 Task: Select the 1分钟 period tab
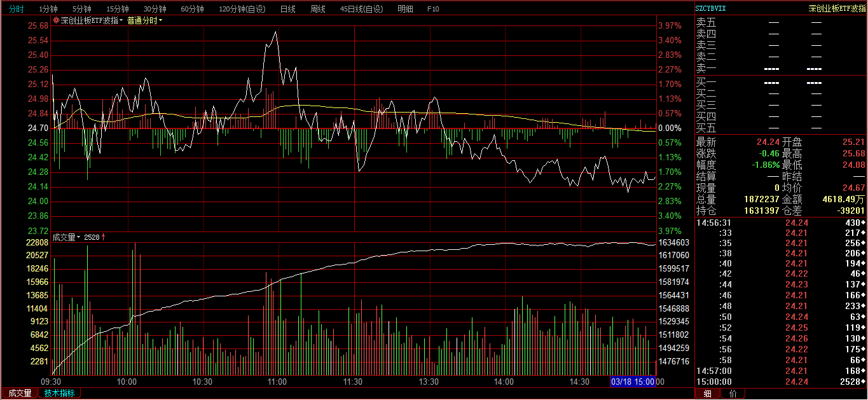pyautogui.click(x=48, y=9)
